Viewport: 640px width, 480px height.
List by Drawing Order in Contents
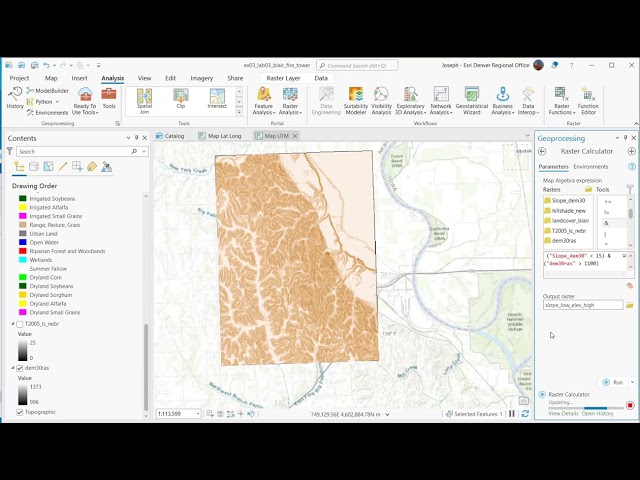point(19,167)
